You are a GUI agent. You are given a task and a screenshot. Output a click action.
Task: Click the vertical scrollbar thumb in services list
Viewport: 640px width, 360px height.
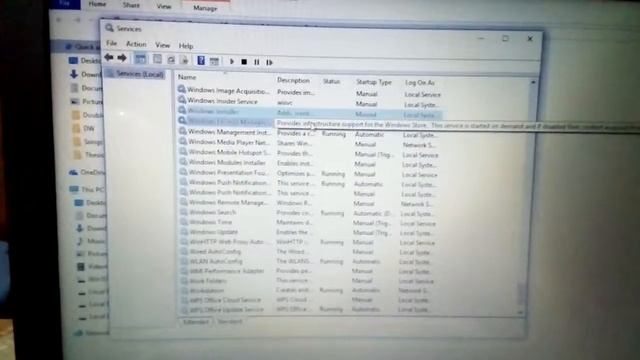coord(521,293)
